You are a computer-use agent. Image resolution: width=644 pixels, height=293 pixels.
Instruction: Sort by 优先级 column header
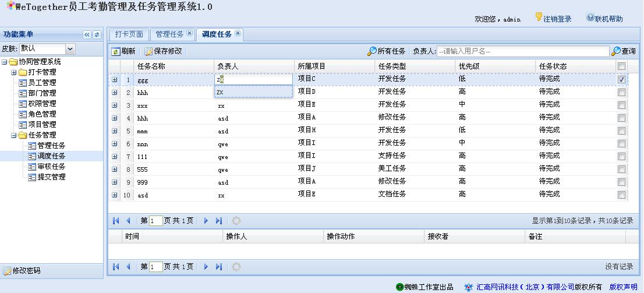[x=495, y=66]
